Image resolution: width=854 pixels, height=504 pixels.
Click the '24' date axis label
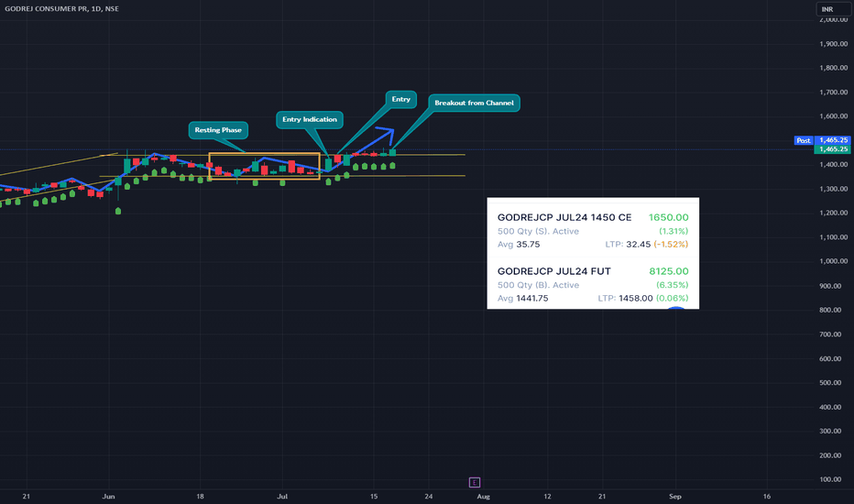pos(429,497)
